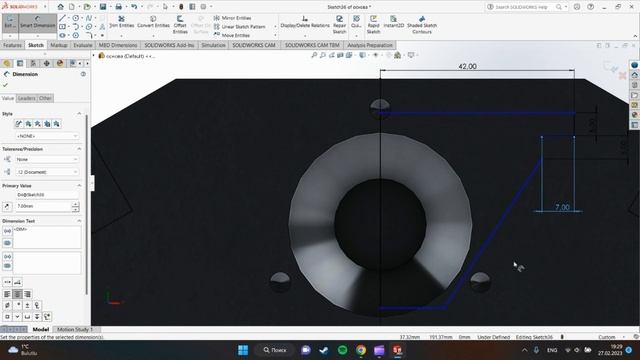This screenshot has width=640, height=360.
Task: Select the Model tab at bottom
Action: click(41, 329)
